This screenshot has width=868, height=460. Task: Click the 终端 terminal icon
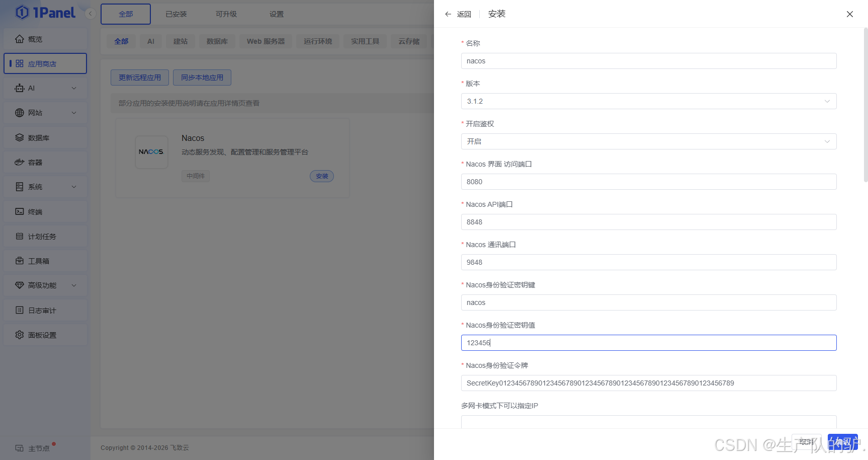pyautogui.click(x=20, y=211)
